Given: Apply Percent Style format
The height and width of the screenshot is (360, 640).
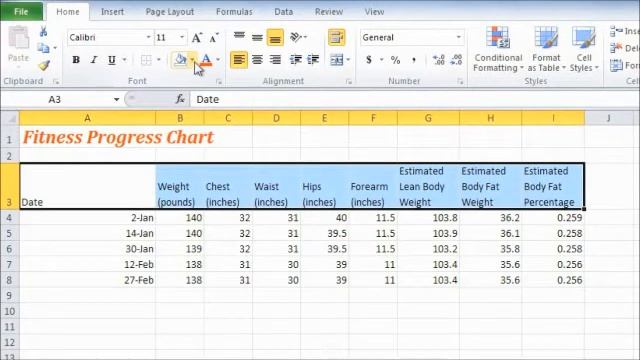Looking at the screenshot, I should click(395, 60).
